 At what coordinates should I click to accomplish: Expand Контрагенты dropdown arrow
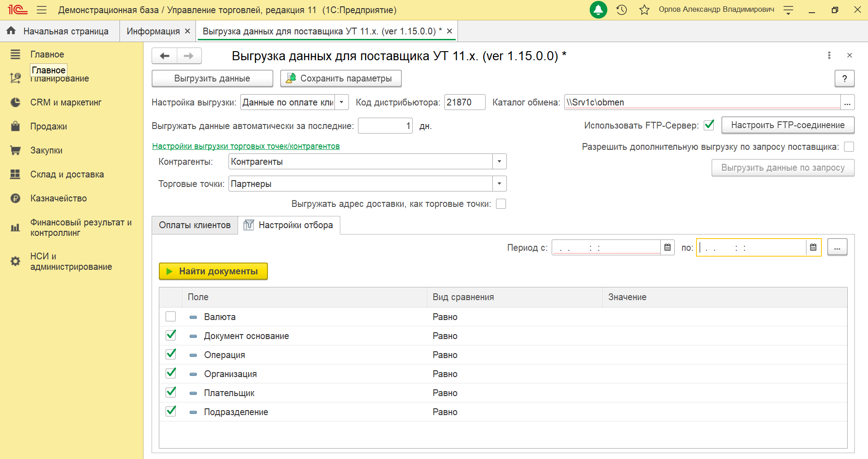click(499, 162)
